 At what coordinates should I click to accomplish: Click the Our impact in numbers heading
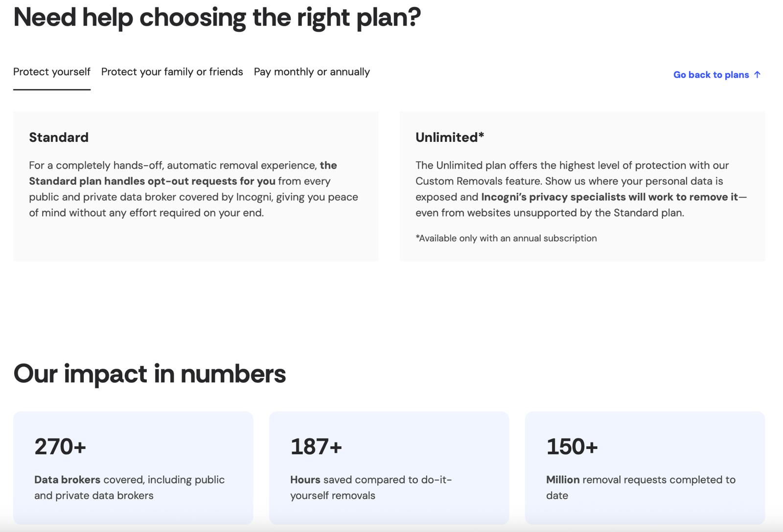[x=149, y=374]
